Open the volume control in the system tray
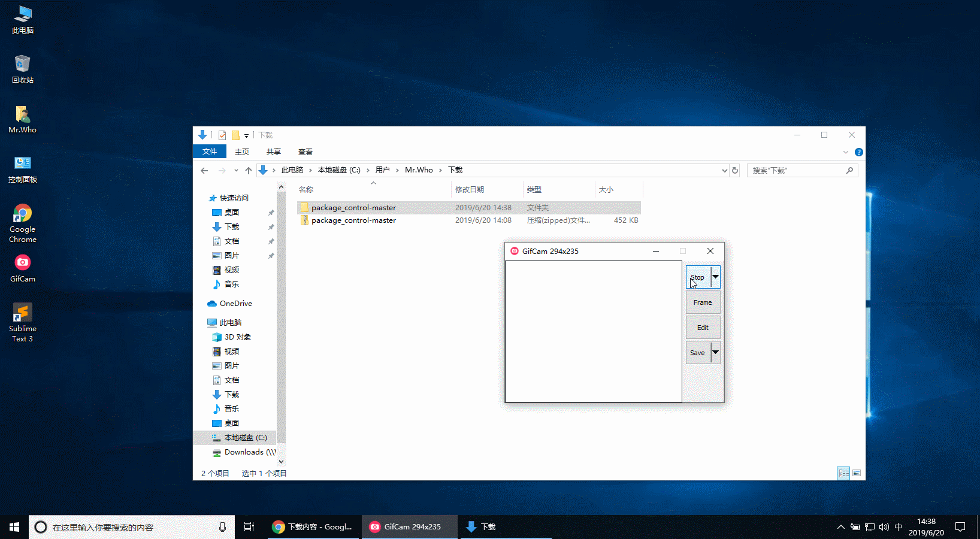Viewport: 980px width, 539px height. click(x=884, y=527)
